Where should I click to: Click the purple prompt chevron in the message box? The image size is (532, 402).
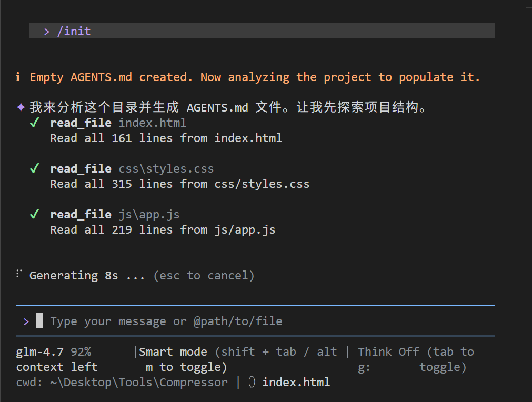pos(26,321)
